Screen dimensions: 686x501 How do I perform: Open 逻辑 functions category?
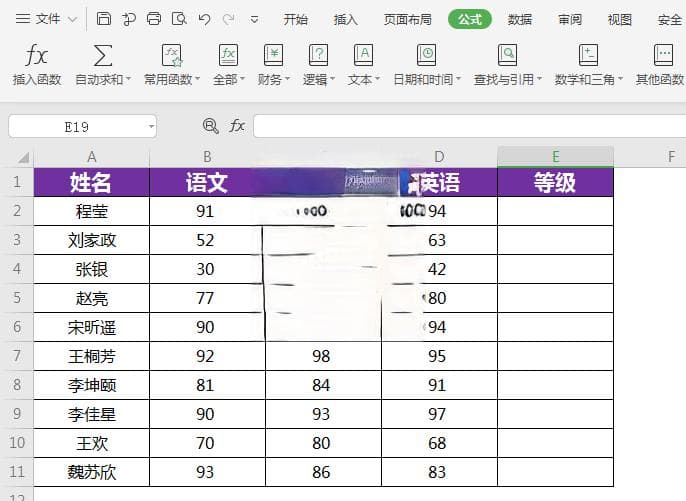318,65
